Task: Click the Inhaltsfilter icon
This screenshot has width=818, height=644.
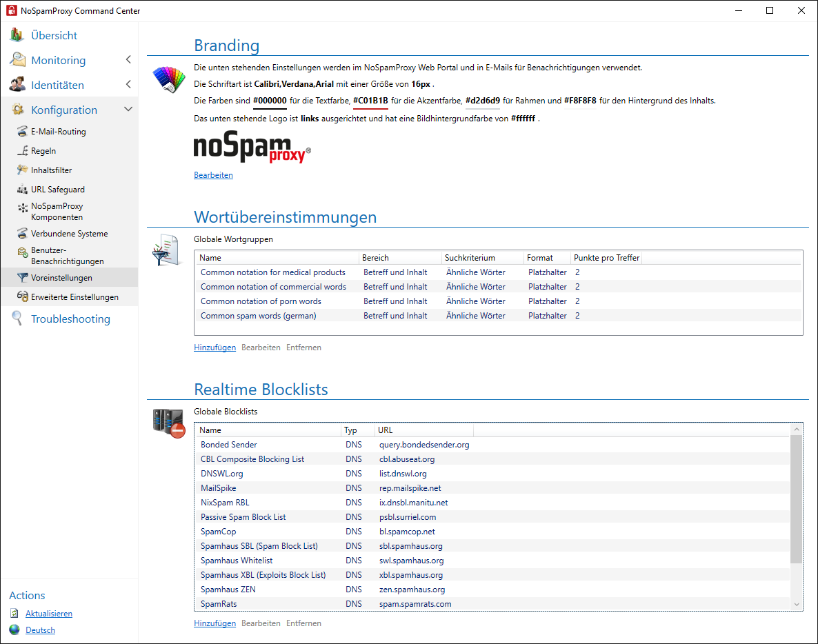Action: click(23, 170)
